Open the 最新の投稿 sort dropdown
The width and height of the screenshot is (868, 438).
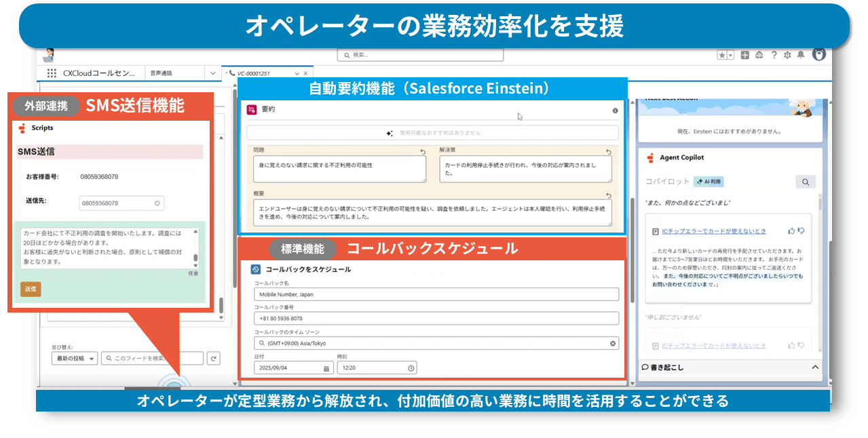click(75, 357)
